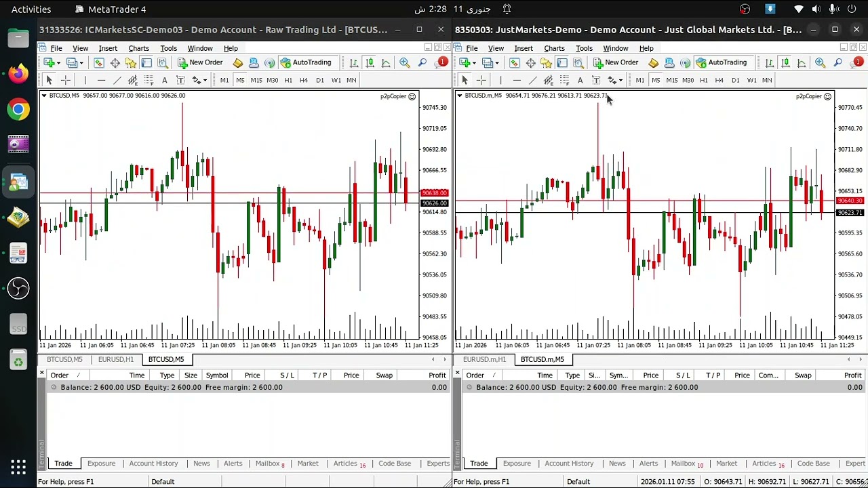868x488 pixels.
Task: Click Signals icon in ICMarkets toolbar
Action: pos(270,62)
